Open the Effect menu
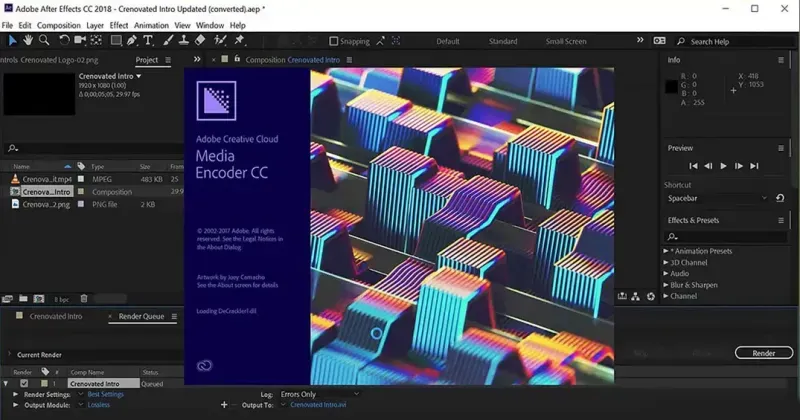800x420 pixels. tap(119, 25)
